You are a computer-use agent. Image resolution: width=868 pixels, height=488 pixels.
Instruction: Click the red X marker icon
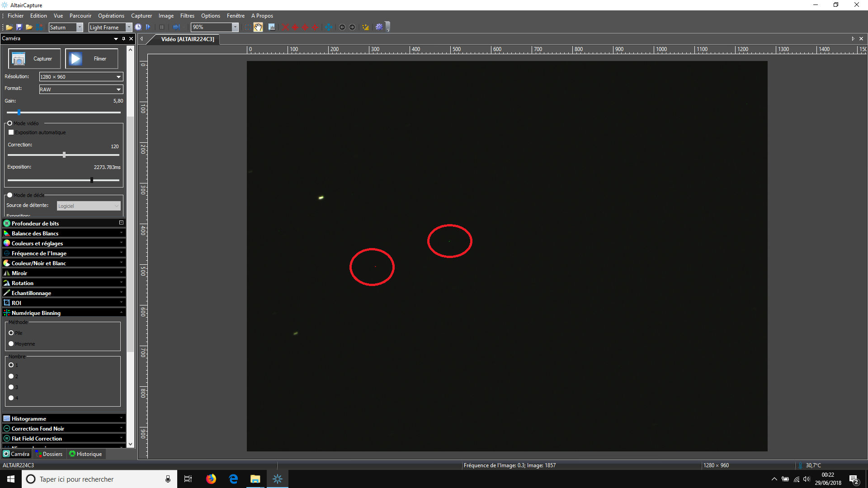pos(285,27)
